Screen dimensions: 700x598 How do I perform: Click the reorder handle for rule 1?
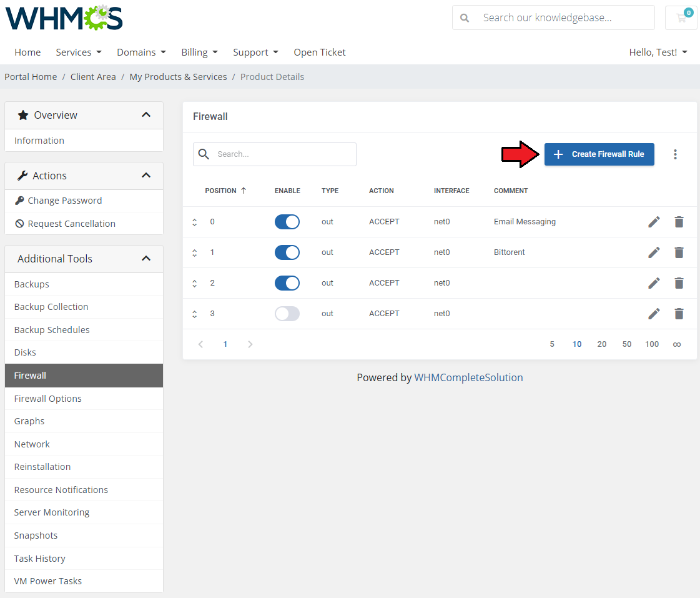point(195,253)
